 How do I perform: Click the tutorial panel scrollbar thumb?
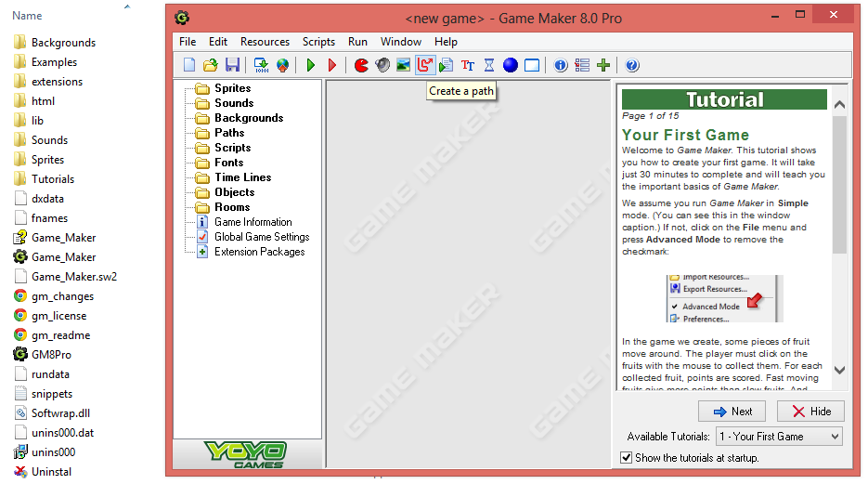point(839,185)
